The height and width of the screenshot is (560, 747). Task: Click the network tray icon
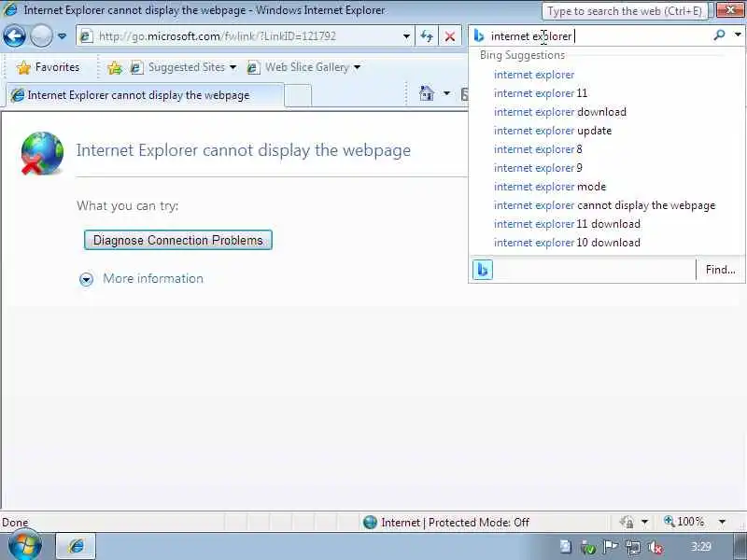633,548
